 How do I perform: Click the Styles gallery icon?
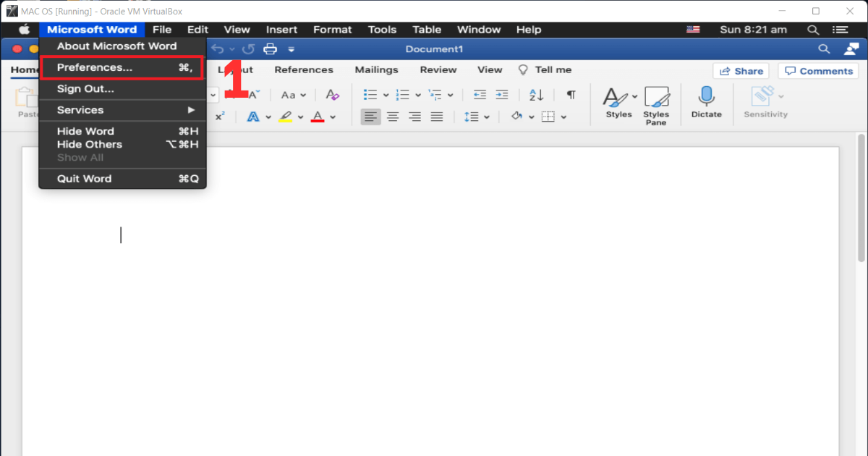click(x=615, y=98)
